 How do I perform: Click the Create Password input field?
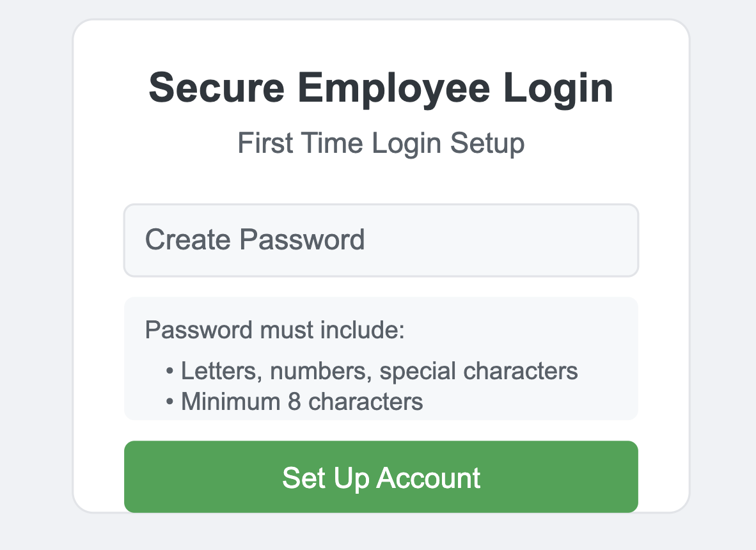pyautogui.click(x=381, y=240)
